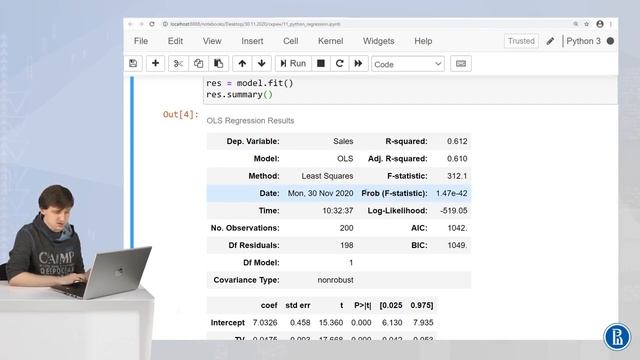The height and width of the screenshot is (360, 640).
Task: Copy selected cells icon
Action: (198, 64)
